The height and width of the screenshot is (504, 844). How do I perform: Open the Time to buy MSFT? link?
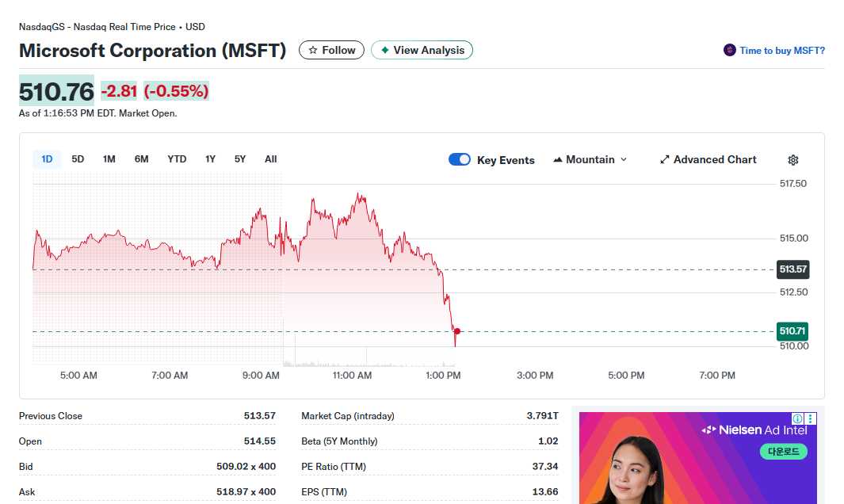point(781,51)
